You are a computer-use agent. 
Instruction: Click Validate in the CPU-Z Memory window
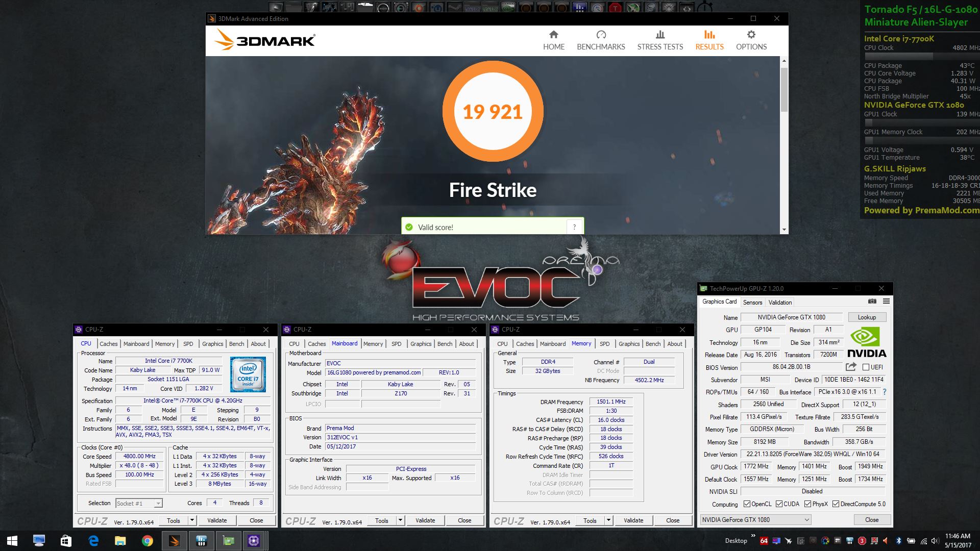tap(633, 520)
